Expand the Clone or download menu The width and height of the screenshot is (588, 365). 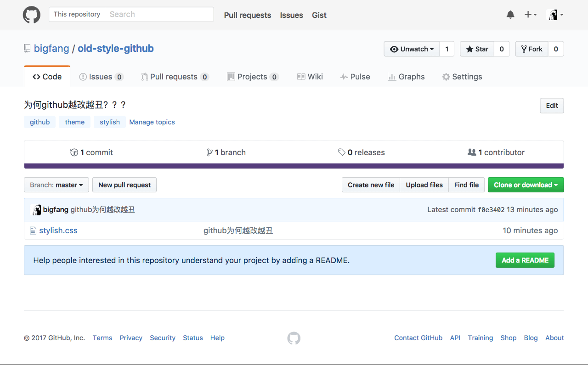pos(526,185)
